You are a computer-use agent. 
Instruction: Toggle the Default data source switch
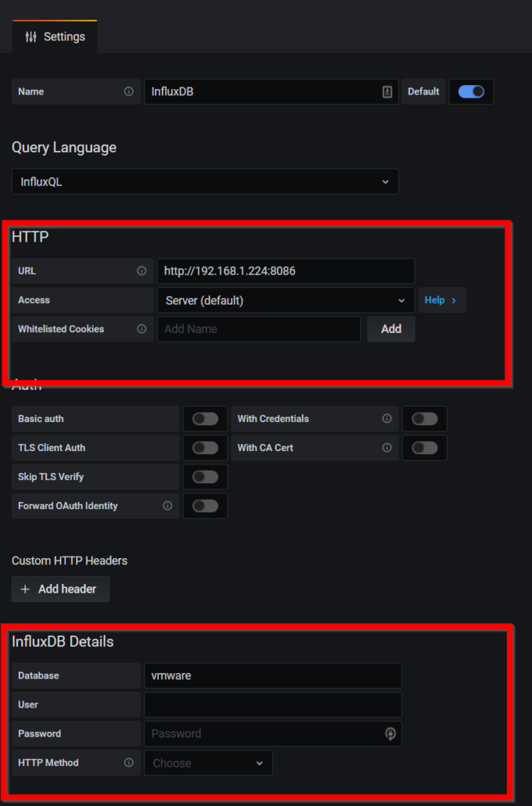tap(471, 91)
